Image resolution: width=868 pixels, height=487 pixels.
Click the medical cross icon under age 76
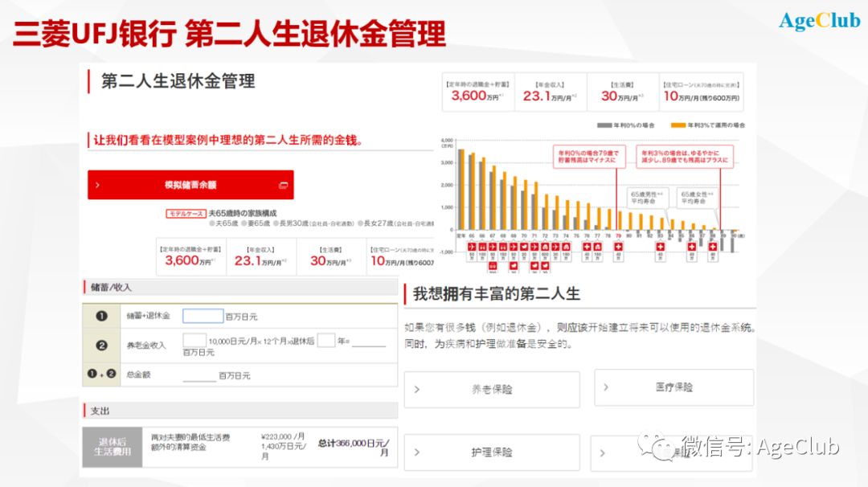click(587, 245)
